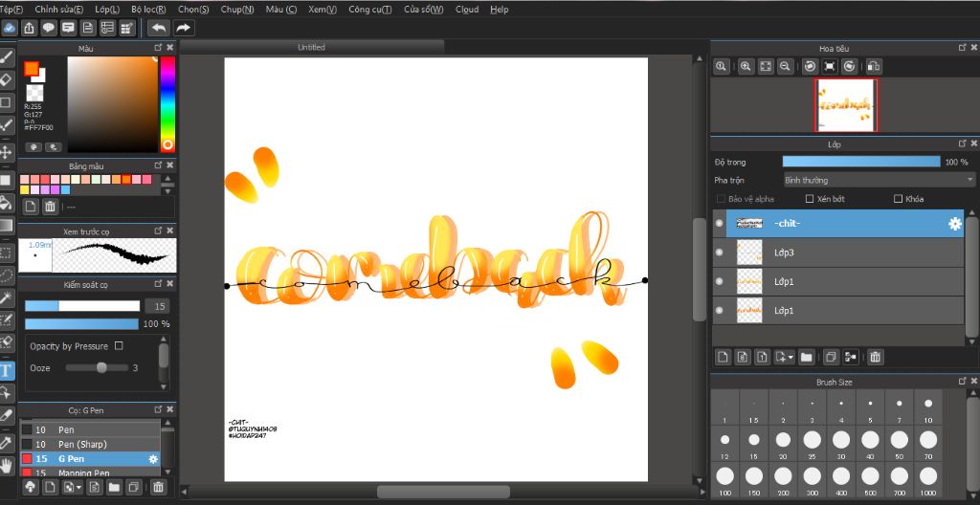
Task: Enable Opacity by Pressure checkbox
Action: click(x=119, y=345)
